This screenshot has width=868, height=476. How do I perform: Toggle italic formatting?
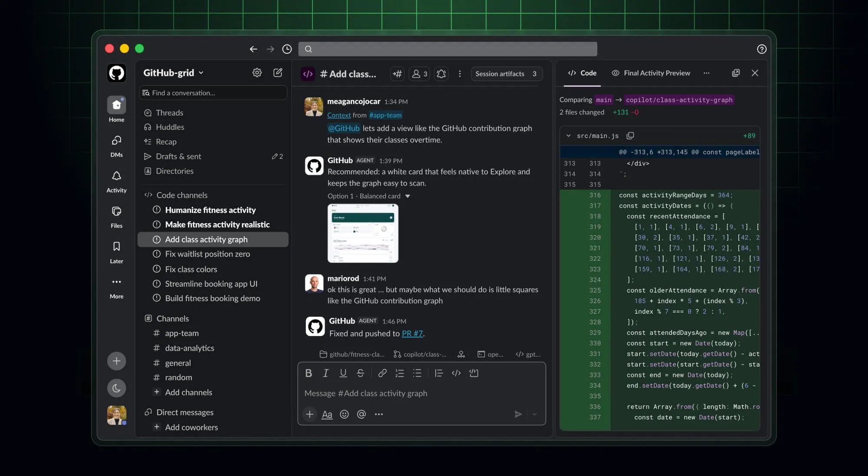pyautogui.click(x=325, y=373)
